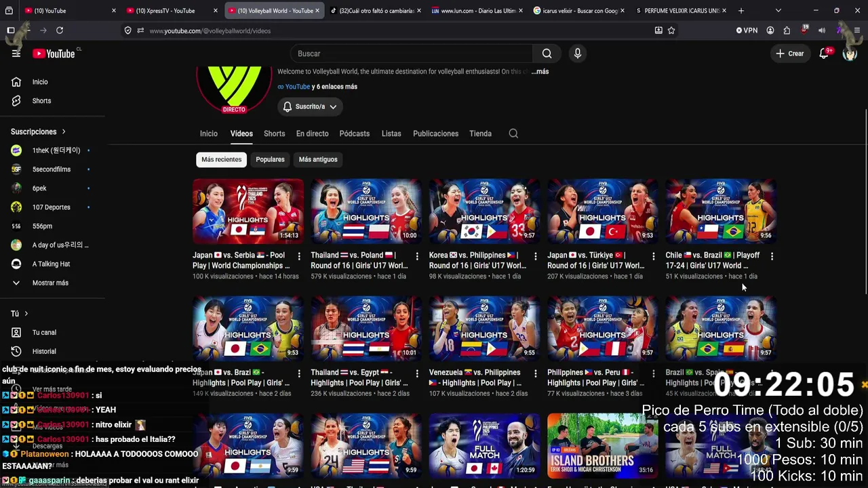This screenshot has width=868, height=488.
Task: Expand the Tú section
Action: point(20,314)
